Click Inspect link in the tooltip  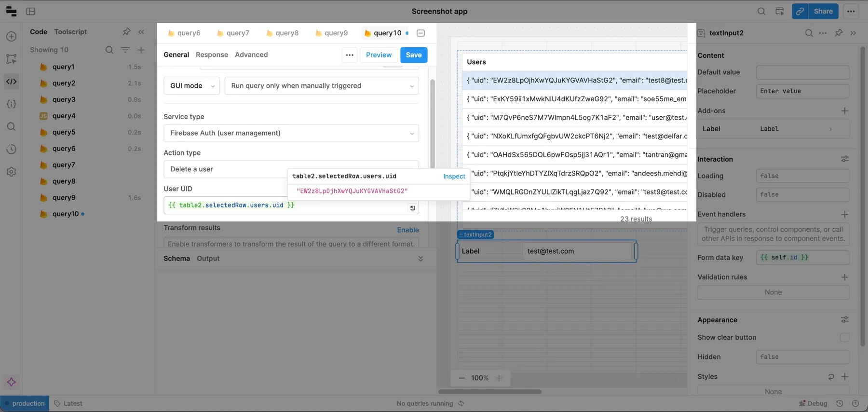click(454, 177)
